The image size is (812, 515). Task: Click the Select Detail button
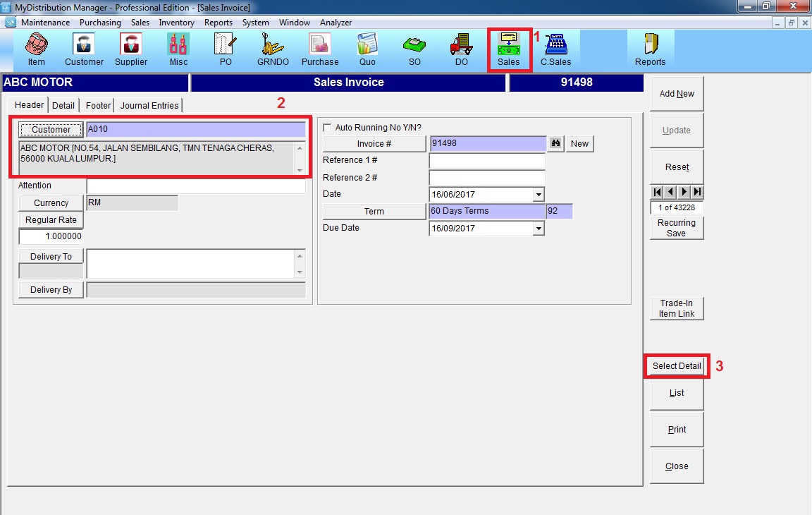click(677, 366)
